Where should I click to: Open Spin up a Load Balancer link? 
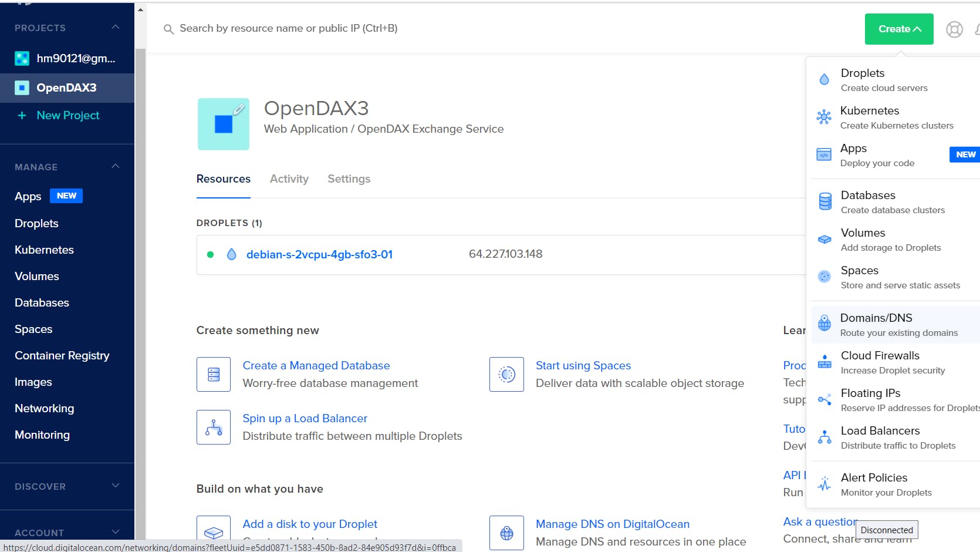305,418
